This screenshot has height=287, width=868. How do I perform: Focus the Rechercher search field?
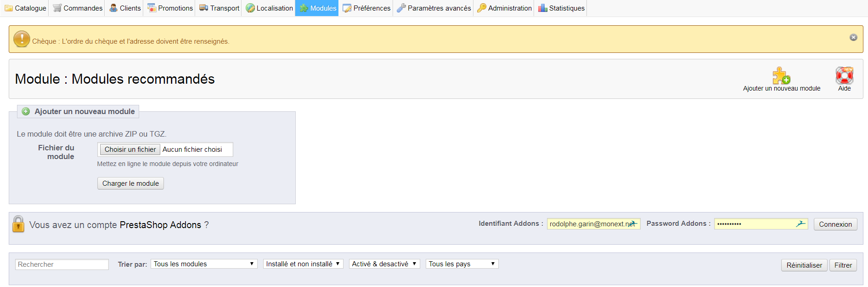(62, 264)
